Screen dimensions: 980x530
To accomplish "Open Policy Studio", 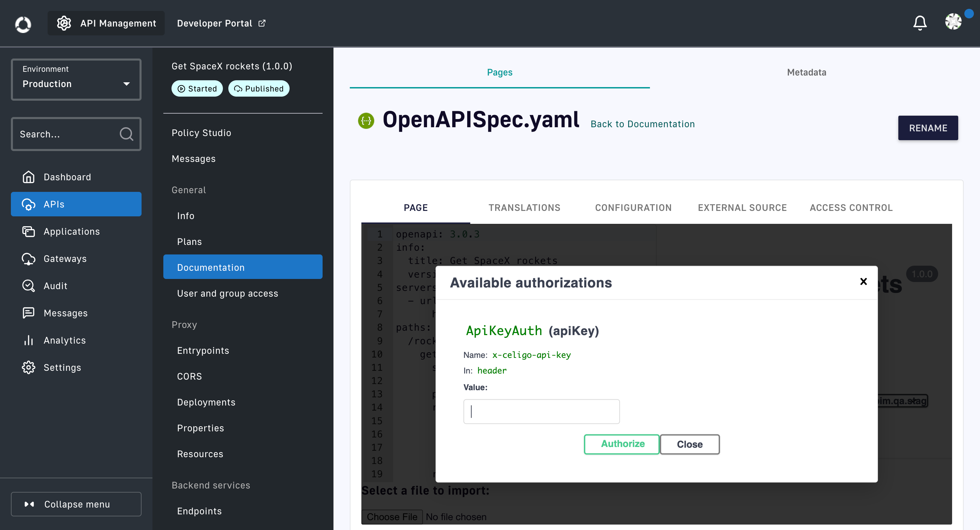I will (x=243, y=133).
